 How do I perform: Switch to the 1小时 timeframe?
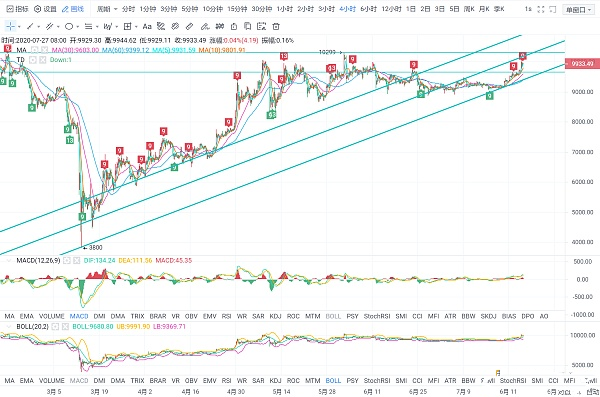point(284,9)
